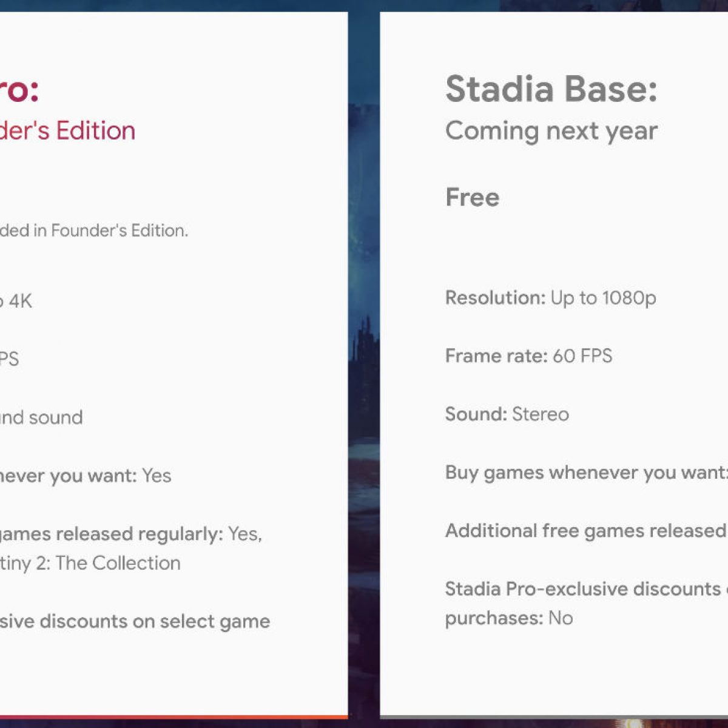This screenshot has width=728, height=728.
Task: Select the "included in Founder's Edition." note
Action: click(94, 231)
